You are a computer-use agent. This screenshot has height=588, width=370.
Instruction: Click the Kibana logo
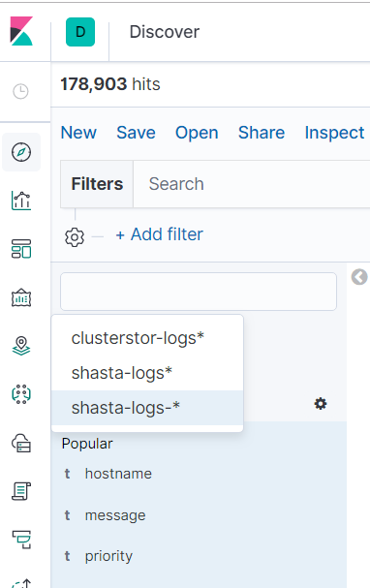pyautogui.click(x=21, y=31)
